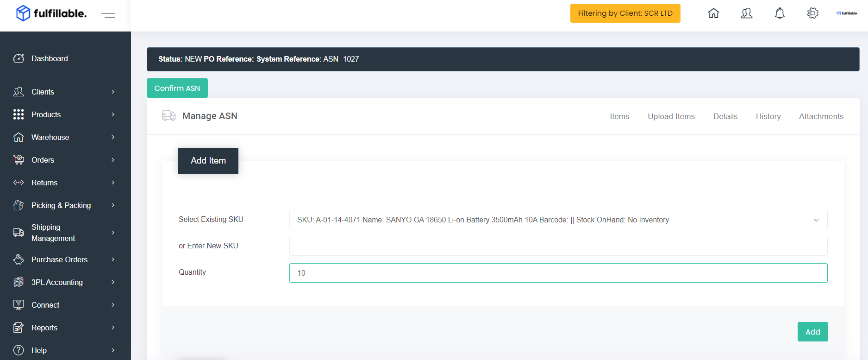Screen dimensions: 868x360
Task: Open the Select Existing SKU dropdown
Action: click(x=558, y=220)
